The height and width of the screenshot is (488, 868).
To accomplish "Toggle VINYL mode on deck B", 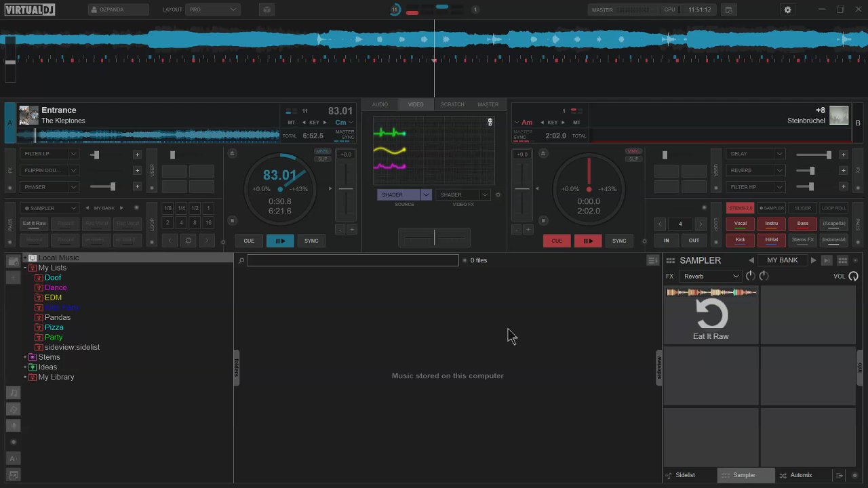I will click(634, 152).
